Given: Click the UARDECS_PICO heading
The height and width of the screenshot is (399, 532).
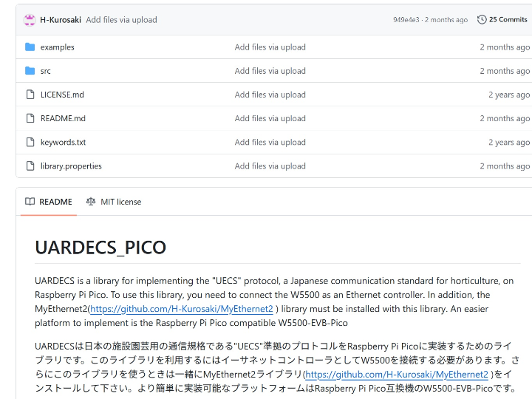Looking at the screenshot, I should click(x=100, y=248).
